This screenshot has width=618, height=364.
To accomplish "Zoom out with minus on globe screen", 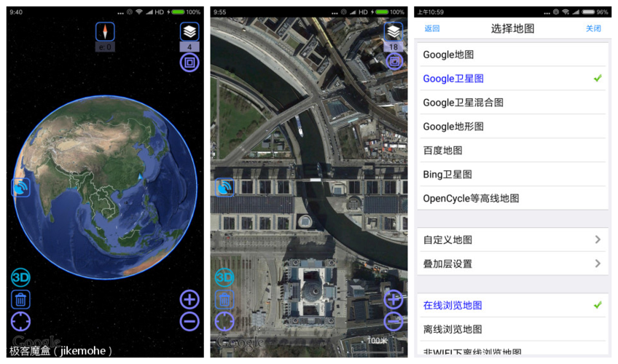I will click(189, 322).
